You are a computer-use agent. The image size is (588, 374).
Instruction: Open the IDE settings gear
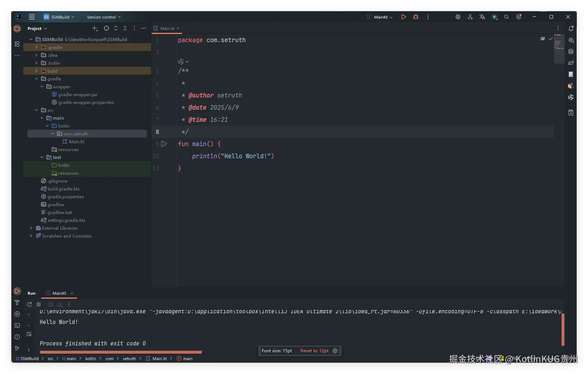[519, 17]
